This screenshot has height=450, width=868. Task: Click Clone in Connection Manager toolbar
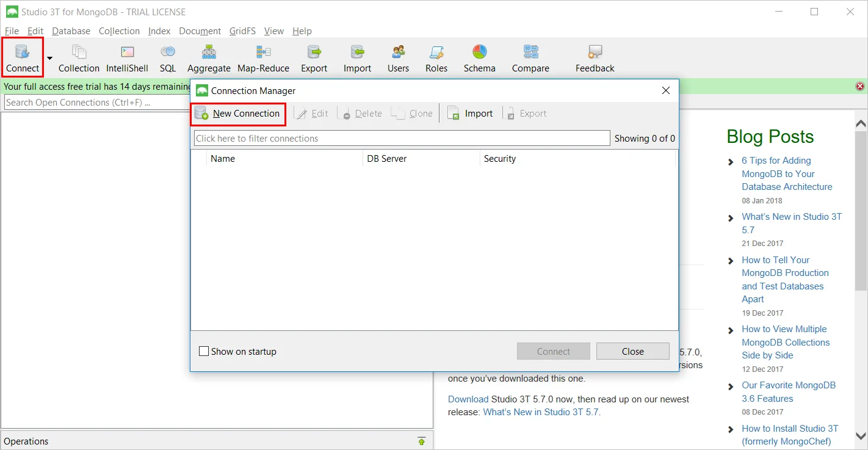[x=412, y=114]
